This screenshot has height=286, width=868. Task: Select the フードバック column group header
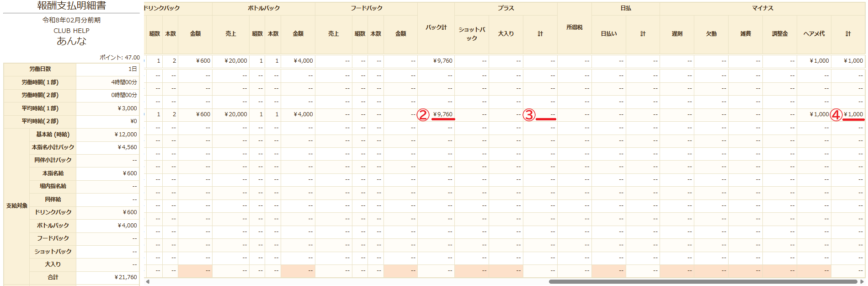tap(367, 8)
